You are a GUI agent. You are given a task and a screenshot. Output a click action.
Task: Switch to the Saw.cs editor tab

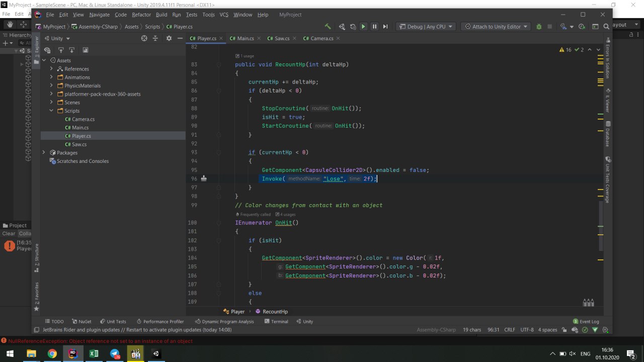[x=279, y=38]
